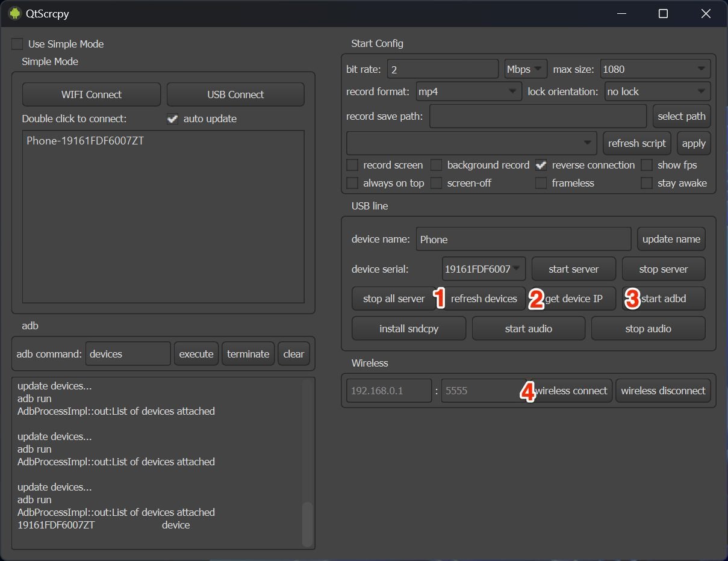The width and height of the screenshot is (728, 561).
Task: Open the script selection dropdown
Action: point(471,143)
